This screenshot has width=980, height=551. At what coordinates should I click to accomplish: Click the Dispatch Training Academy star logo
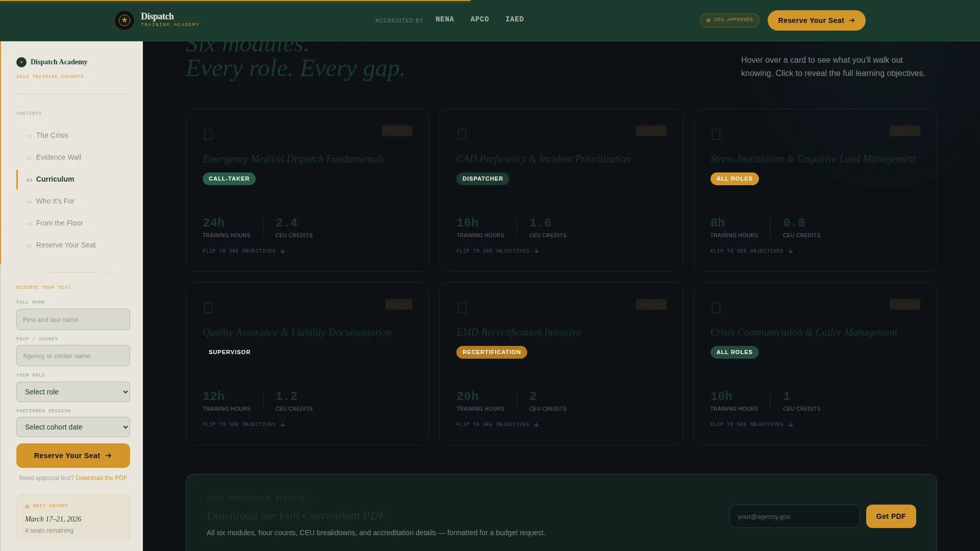(x=125, y=20)
